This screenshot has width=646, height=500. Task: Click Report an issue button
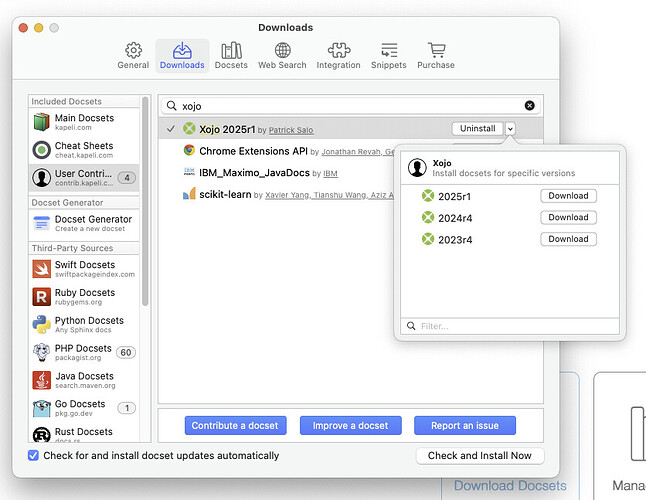(x=465, y=425)
